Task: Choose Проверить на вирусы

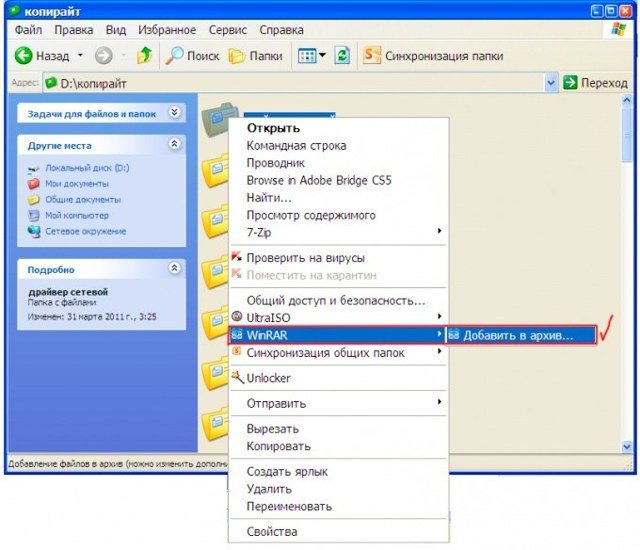Action: [x=339, y=258]
